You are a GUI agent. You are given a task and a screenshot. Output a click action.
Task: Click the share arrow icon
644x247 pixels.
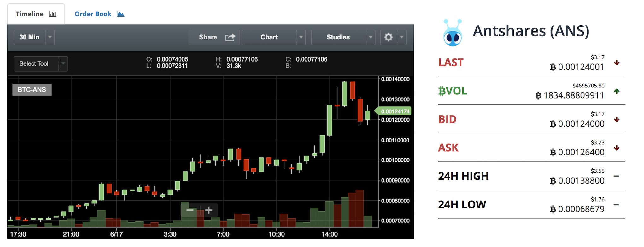(230, 37)
